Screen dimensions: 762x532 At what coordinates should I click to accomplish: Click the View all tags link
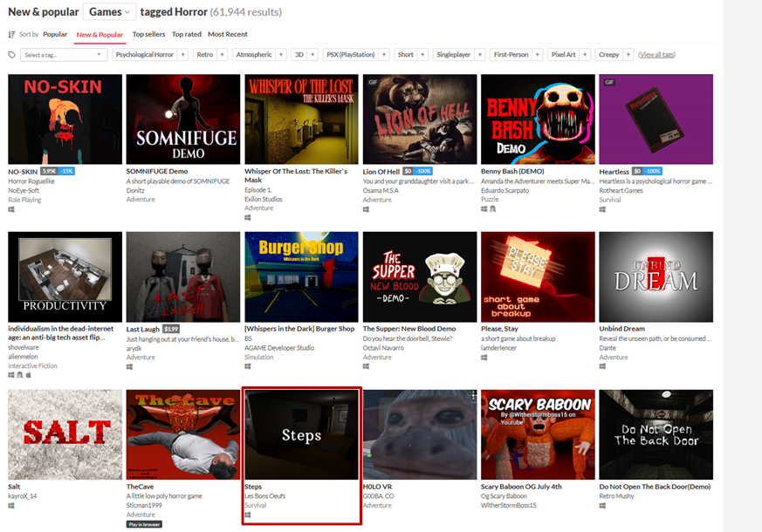[x=656, y=55]
